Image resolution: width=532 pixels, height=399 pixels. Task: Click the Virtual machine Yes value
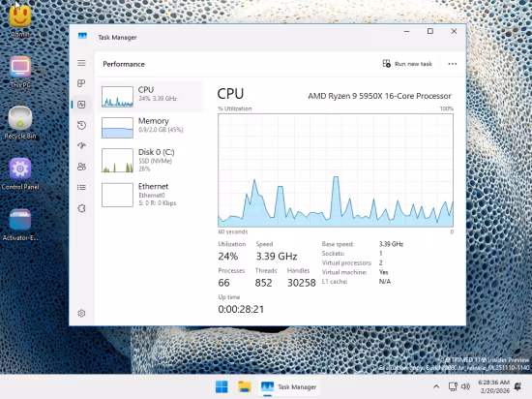pos(383,272)
